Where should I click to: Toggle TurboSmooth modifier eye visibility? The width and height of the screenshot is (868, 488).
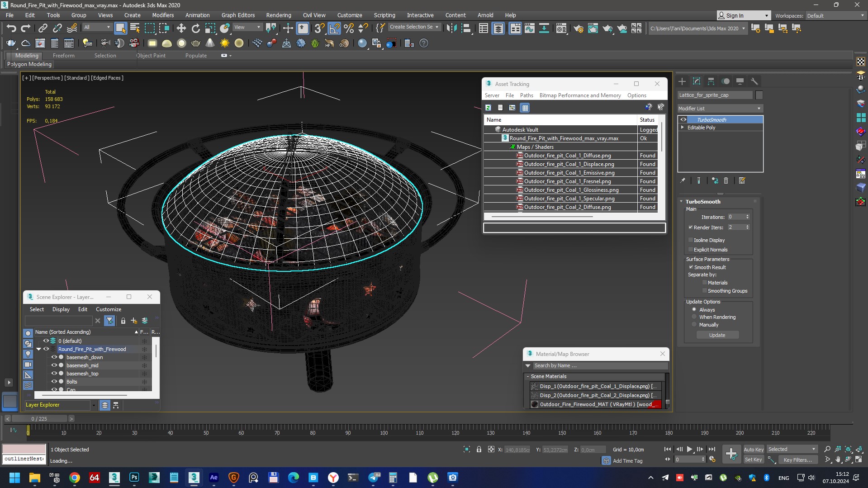pyautogui.click(x=683, y=120)
